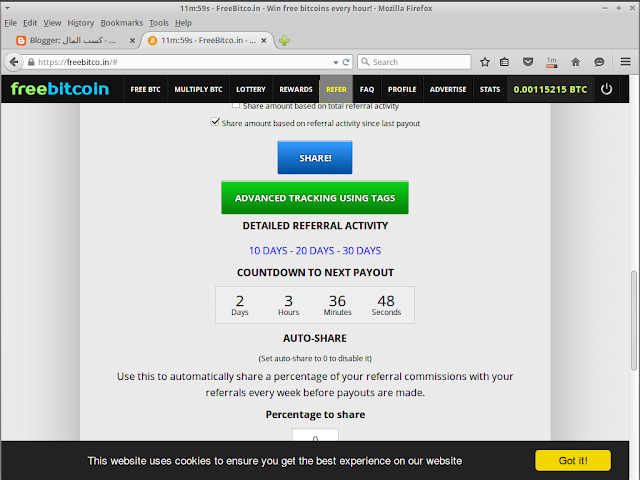View 20 DAYS referral activity
This screenshot has width=640, height=480.
pyautogui.click(x=315, y=251)
